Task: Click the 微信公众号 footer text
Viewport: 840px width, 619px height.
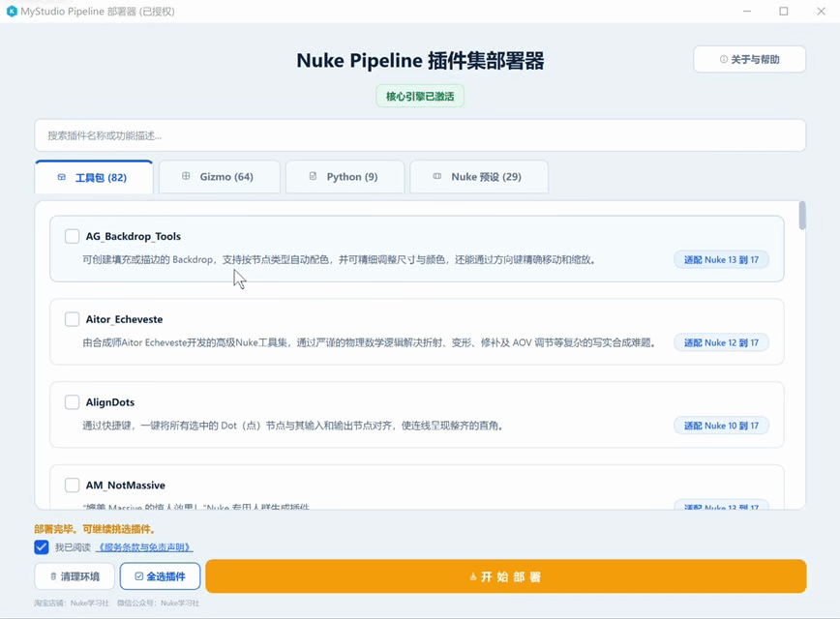Action: (159, 603)
